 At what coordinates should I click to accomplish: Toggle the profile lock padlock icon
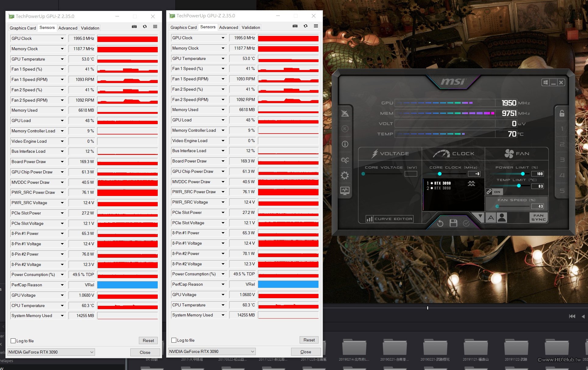(x=562, y=113)
